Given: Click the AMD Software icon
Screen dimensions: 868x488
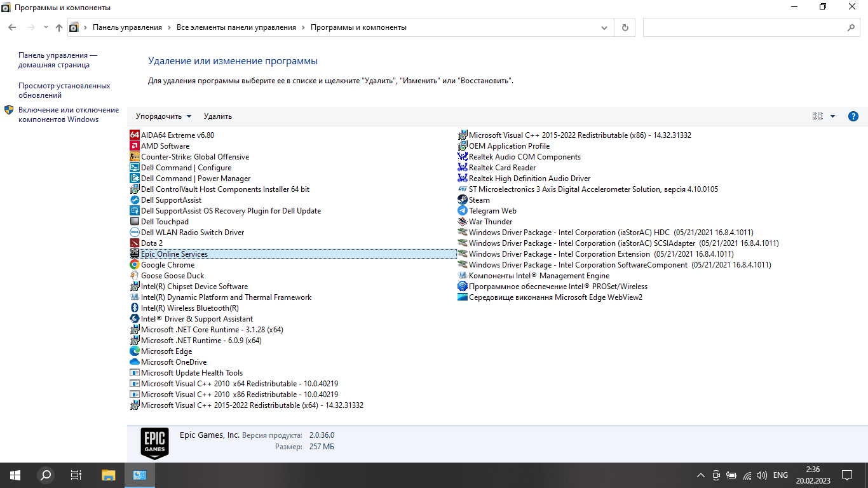Looking at the screenshot, I should click(134, 146).
